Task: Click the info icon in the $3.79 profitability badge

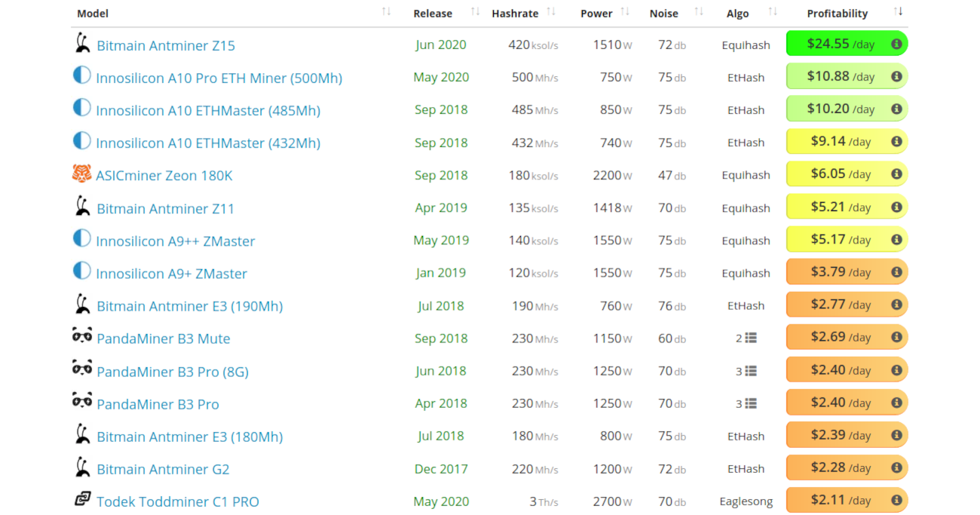Action: click(x=896, y=272)
